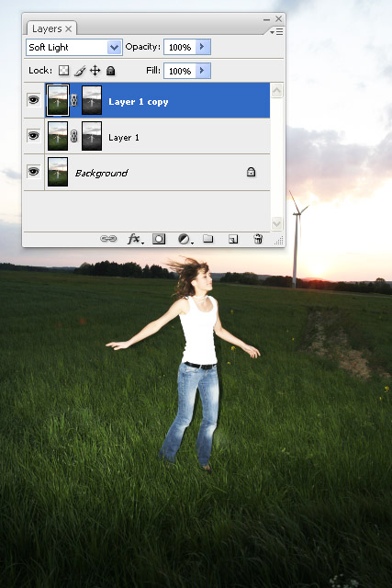
Task: Expand the Opacity slider arrow
Action: 203,47
